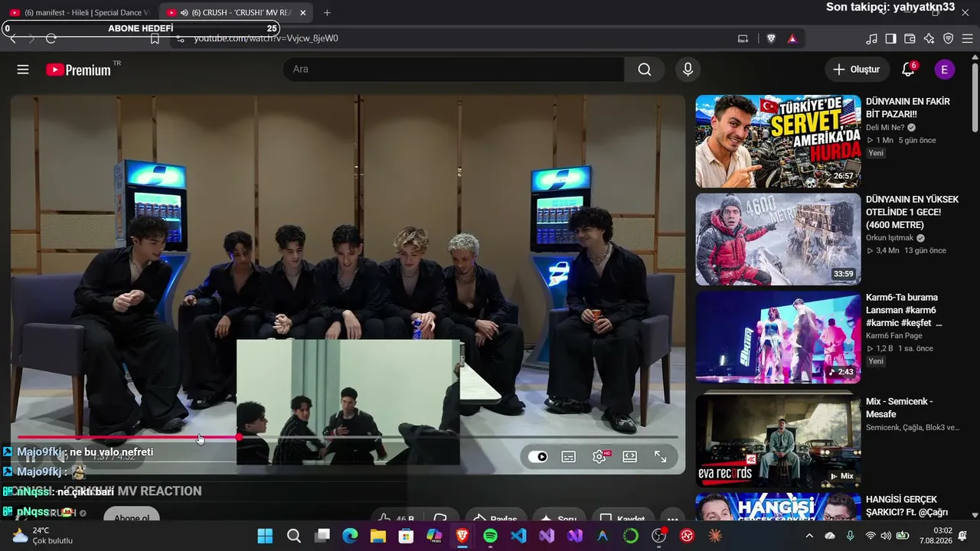Open the Microsoft 365 Copilot taskbar icon
The height and width of the screenshot is (551, 980).
point(434,536)
